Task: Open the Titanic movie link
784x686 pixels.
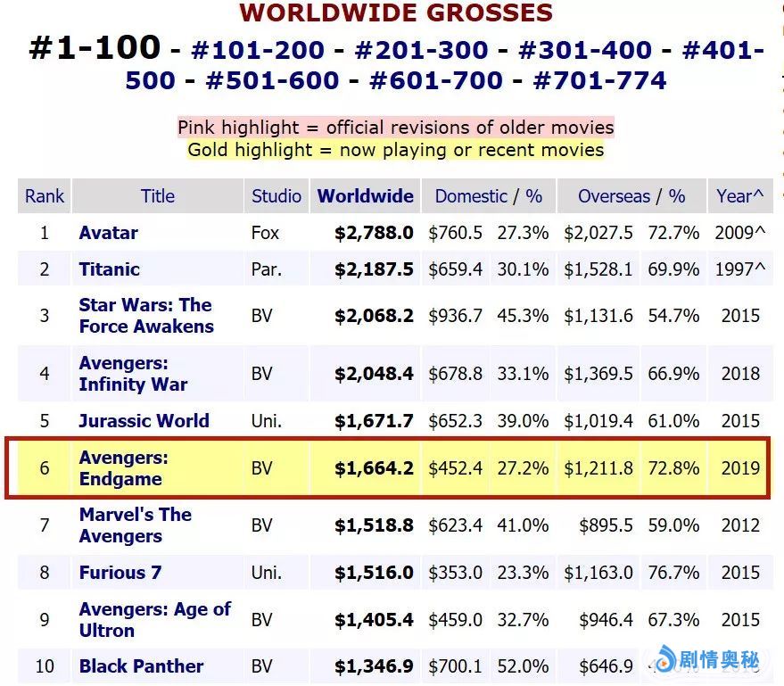Action: point(109,269)
